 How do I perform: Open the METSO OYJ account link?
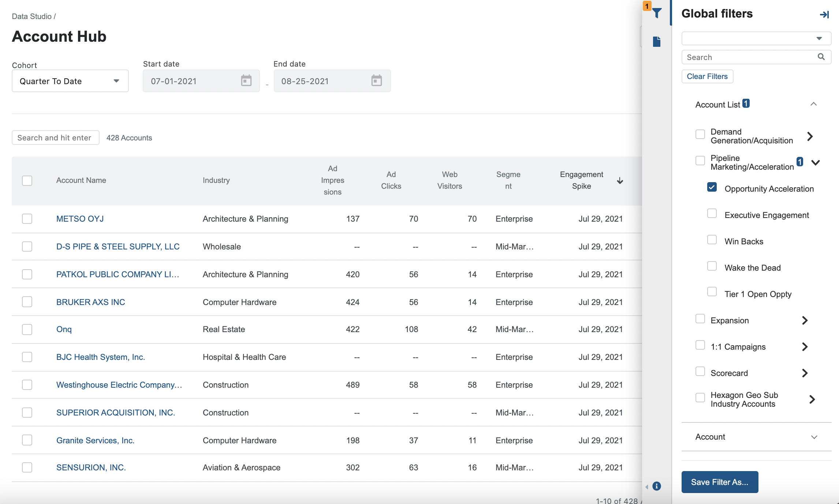80,219
